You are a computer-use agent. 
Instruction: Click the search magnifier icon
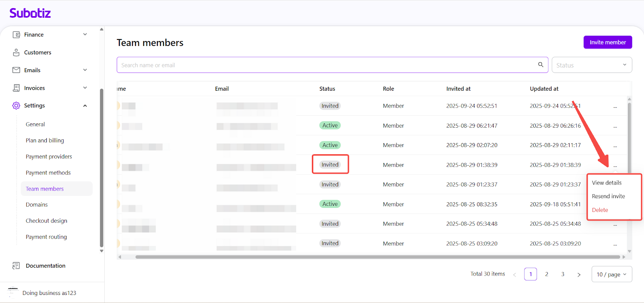coord(541,64)
